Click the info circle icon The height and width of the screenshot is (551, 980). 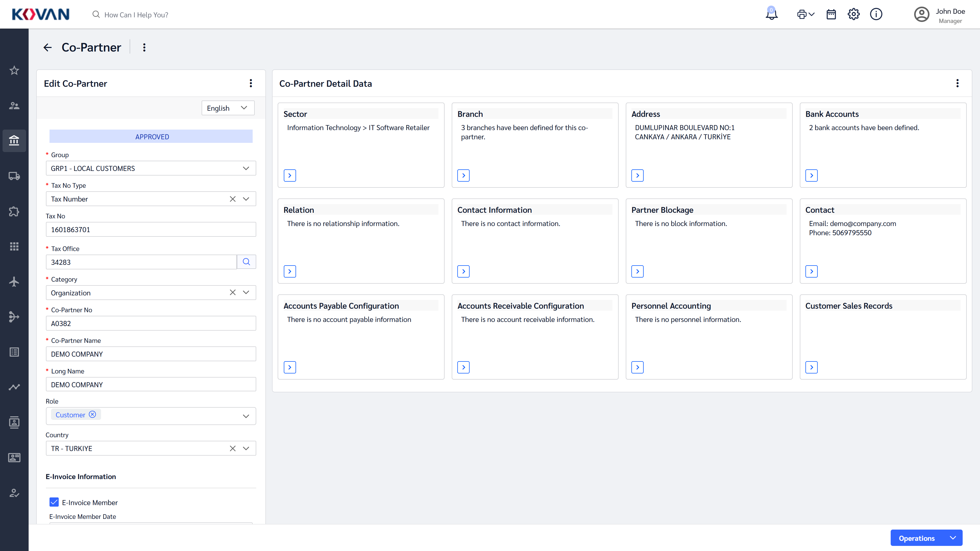point(876,15)
